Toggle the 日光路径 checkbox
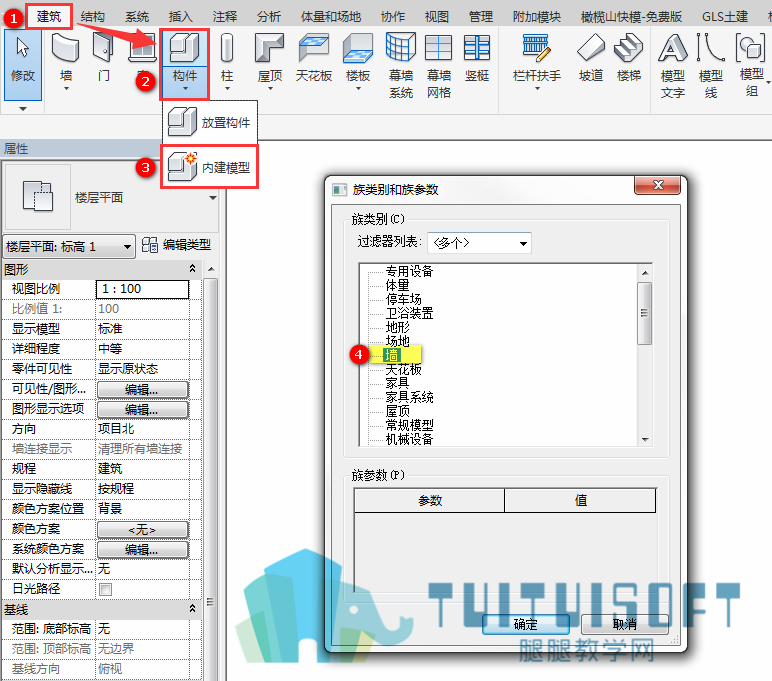The height and width of the screenshot is (681, 772). pyautogui.click(x=105, y=589)
